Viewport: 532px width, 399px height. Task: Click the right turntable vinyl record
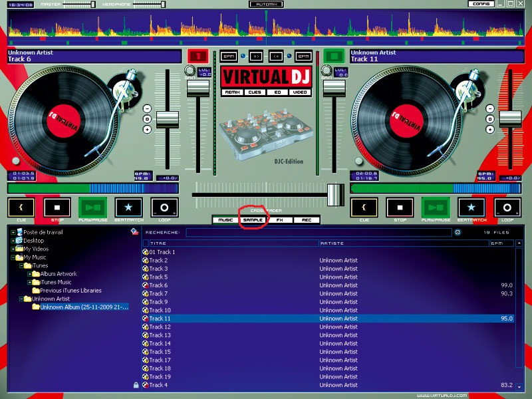406,121
